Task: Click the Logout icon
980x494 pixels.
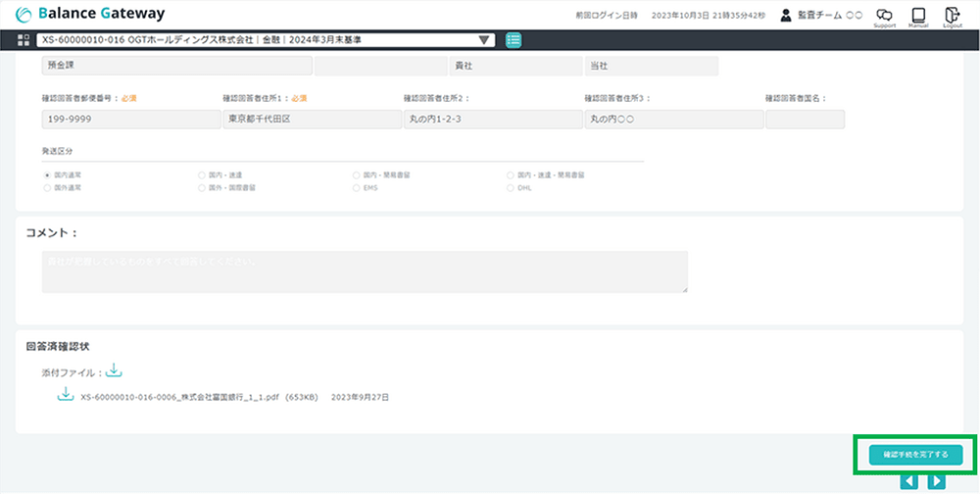Action: pyautogui.click(x=952, y=15)
